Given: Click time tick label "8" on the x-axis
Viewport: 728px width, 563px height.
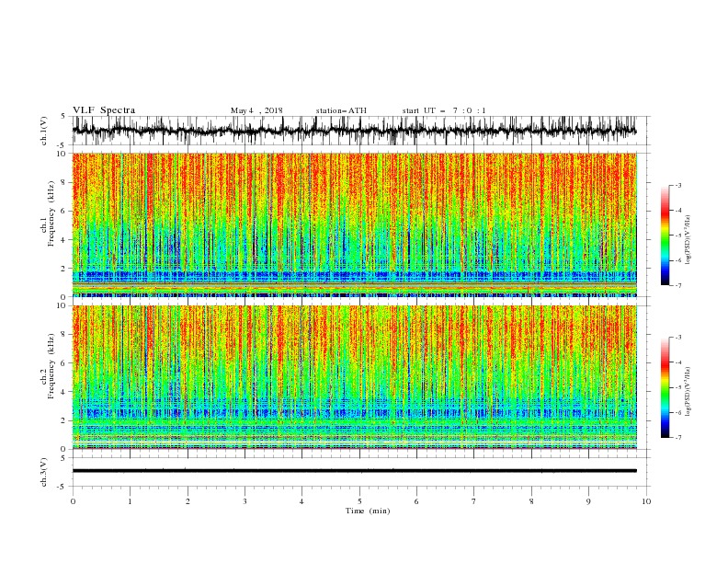Looking at the screenshot, I should click(531, 501).
